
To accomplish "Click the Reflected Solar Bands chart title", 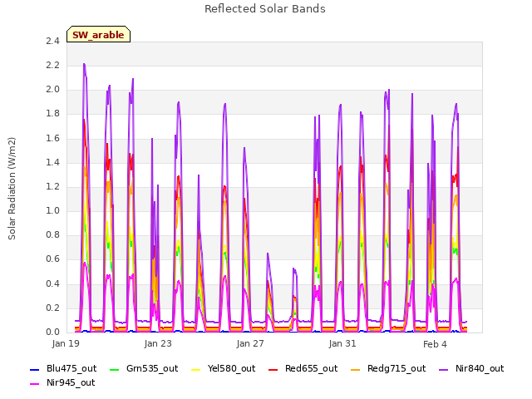I will point(265,9).
